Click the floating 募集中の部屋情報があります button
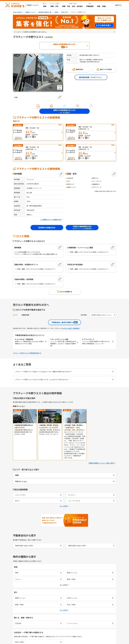 click(64, 111)
